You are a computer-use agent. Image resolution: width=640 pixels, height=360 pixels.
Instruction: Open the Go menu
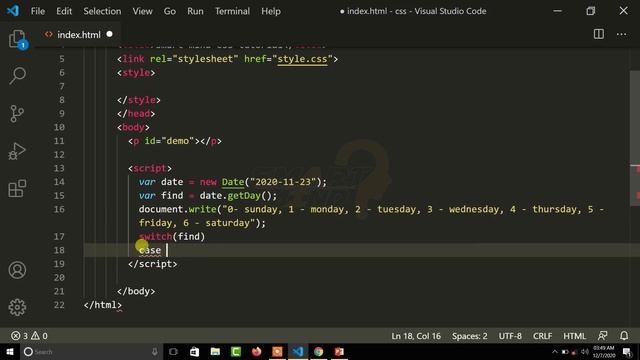170,11
